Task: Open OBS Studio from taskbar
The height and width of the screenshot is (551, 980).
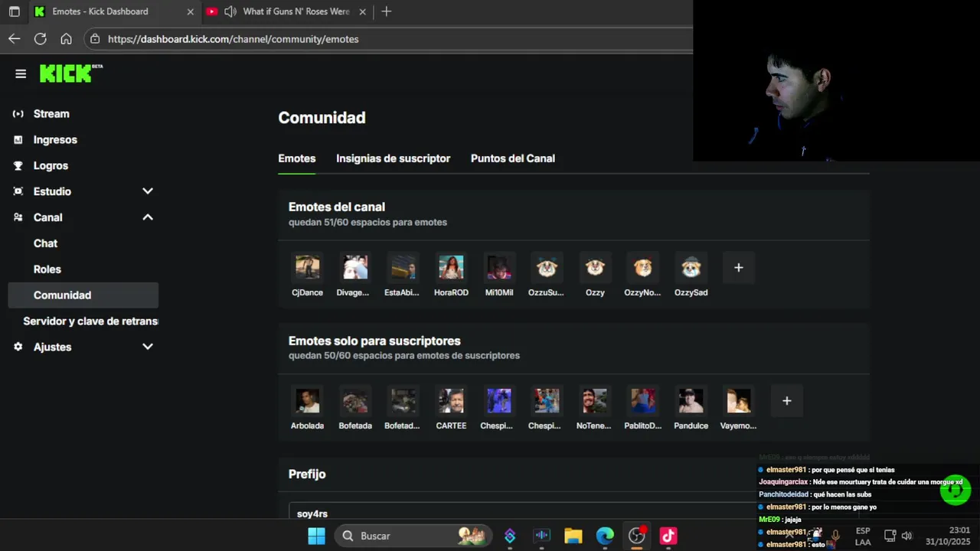Action: [637, 536]
